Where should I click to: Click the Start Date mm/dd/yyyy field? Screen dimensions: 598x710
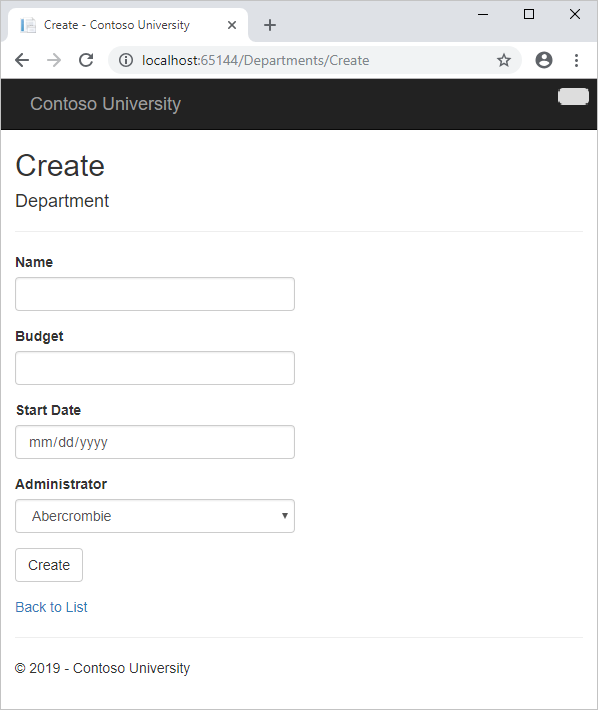(x=155, y=442)
